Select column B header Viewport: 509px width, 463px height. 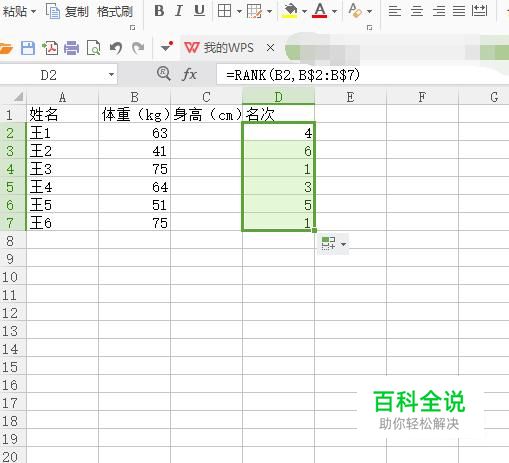click(x=134, y=97)
